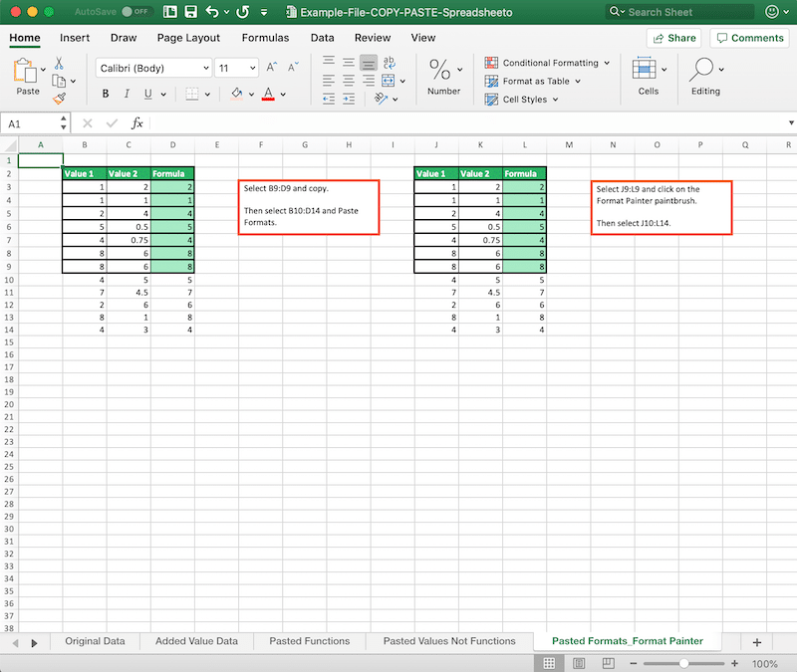Click the zoom in plus button
Viewport: 797px width, 672px height.
(x=734, y=663)
